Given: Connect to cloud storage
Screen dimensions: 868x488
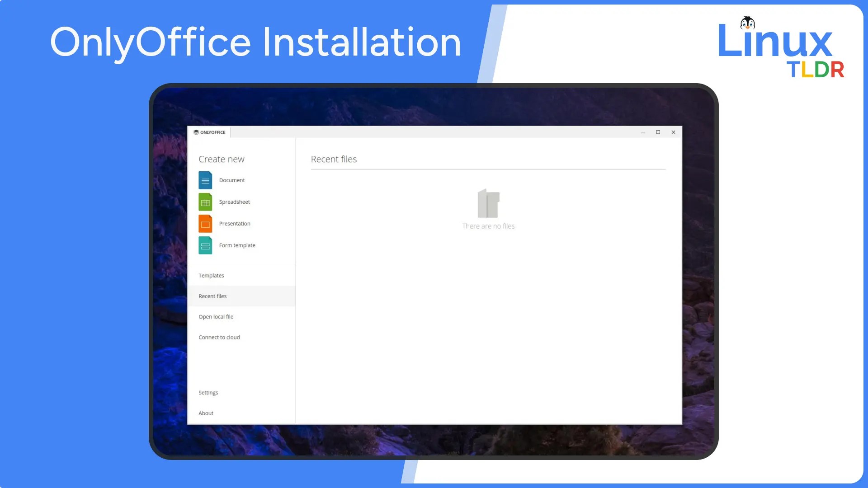Looking at the screenshot, I should (219, 337).
